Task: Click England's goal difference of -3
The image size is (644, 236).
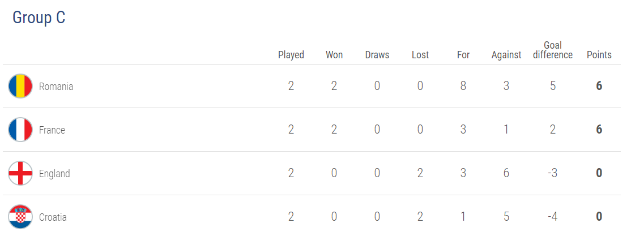Action: [x=552, y=173]
